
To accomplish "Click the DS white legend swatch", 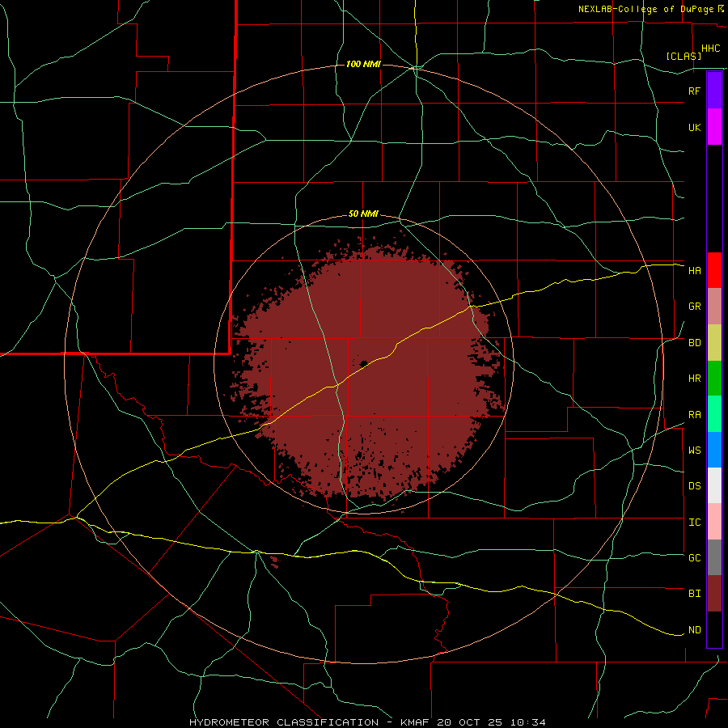I will click(x=714, y=485).
